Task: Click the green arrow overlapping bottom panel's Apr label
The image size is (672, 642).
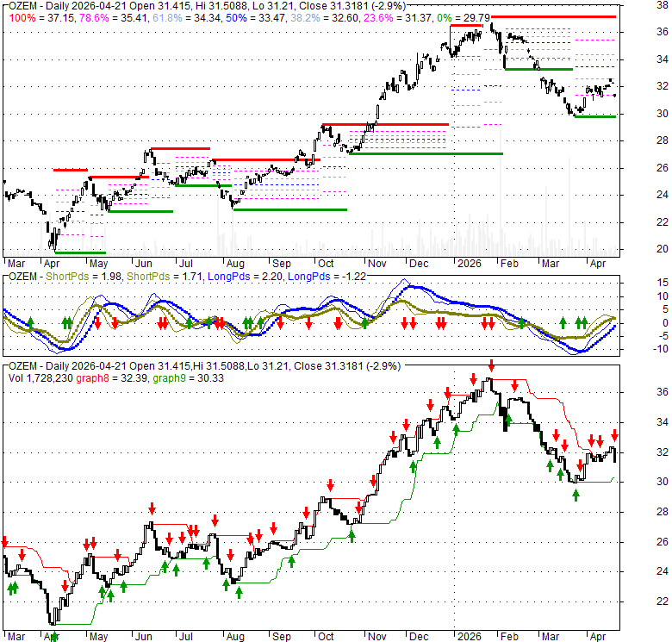Action: point(54,637)
